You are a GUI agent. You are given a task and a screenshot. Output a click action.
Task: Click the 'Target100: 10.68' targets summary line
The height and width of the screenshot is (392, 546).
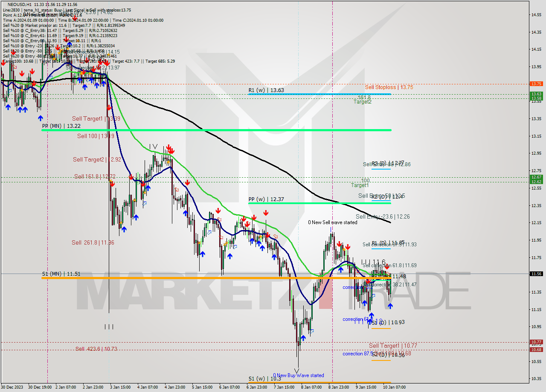[89, 61]
